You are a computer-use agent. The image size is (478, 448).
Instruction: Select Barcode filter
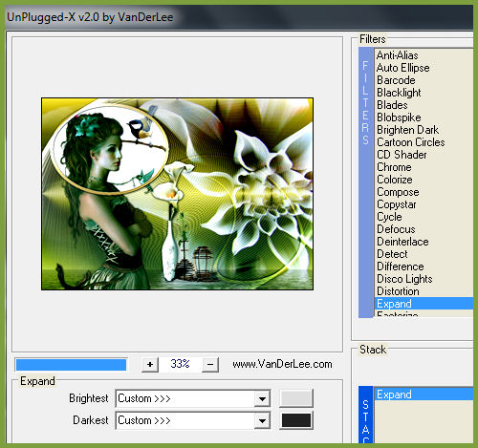point(424,80)
